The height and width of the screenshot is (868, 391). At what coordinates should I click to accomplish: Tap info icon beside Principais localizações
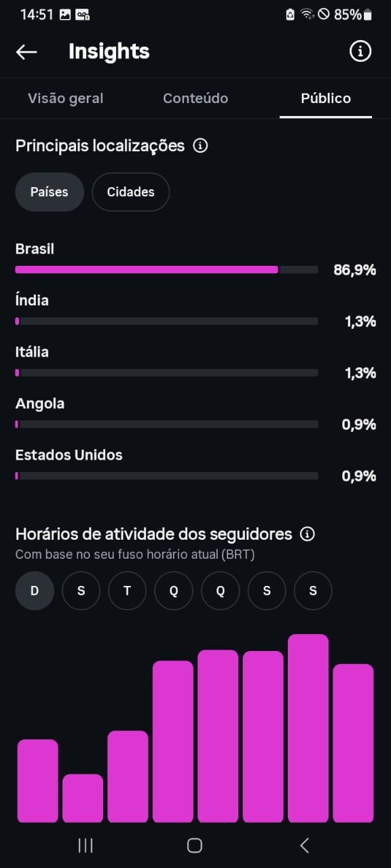tap(200, 146)
